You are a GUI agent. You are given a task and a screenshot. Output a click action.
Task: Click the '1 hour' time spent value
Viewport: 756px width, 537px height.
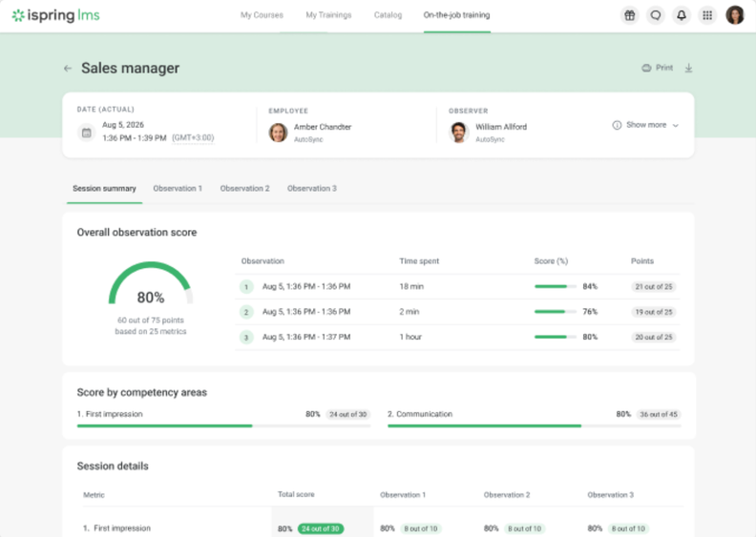pyautogui.click(x=410, y=337)
